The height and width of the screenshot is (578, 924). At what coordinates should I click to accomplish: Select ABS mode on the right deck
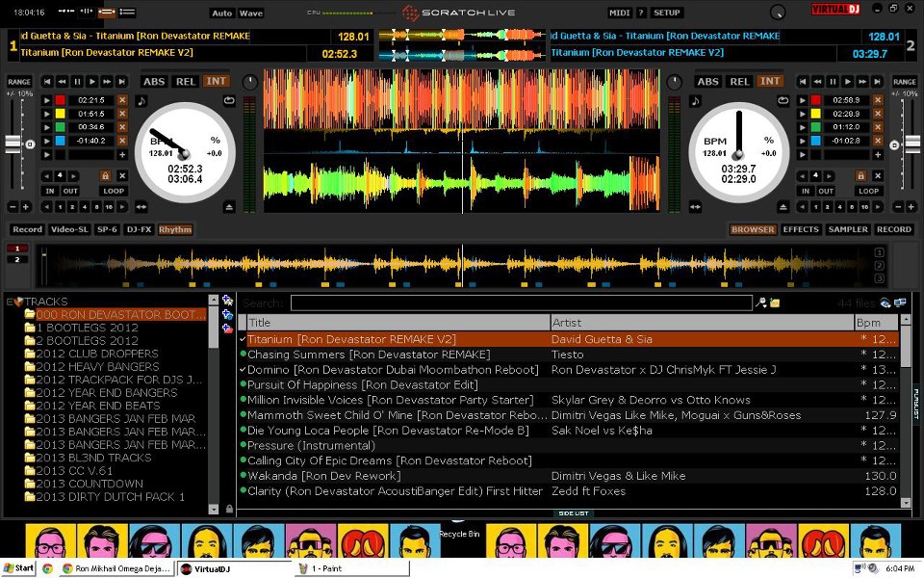[x=707, y=81]
